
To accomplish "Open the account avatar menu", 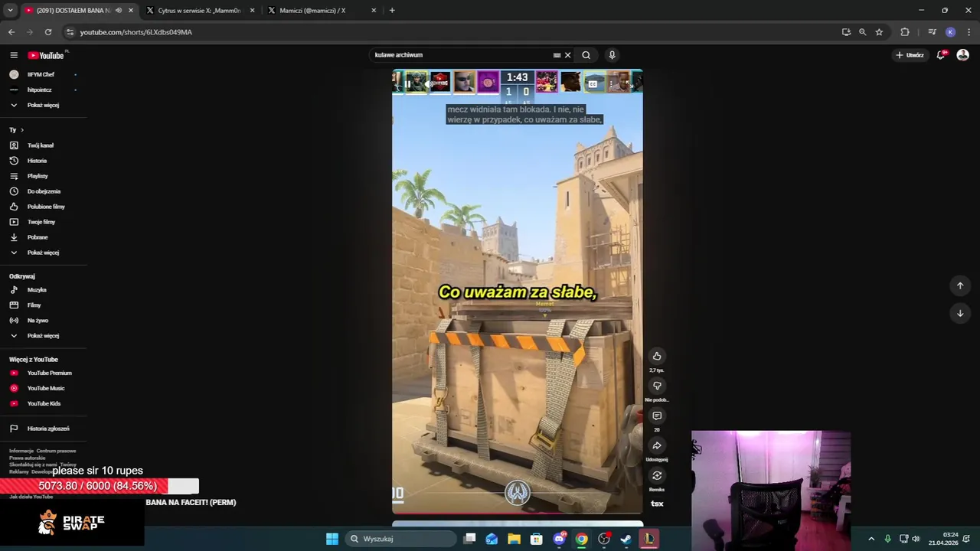I will pos(963,55).
